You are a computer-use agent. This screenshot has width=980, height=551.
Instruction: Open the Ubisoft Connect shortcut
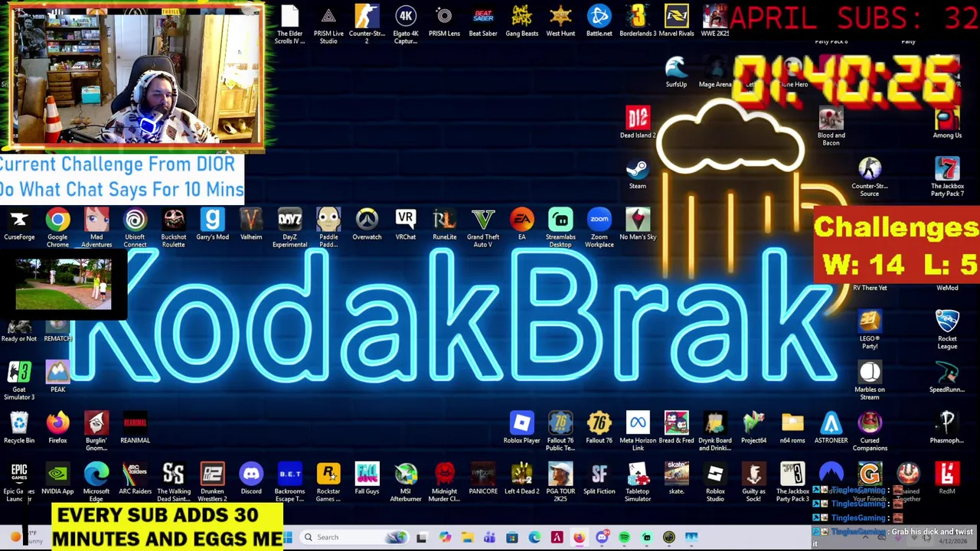pos(135,228)
